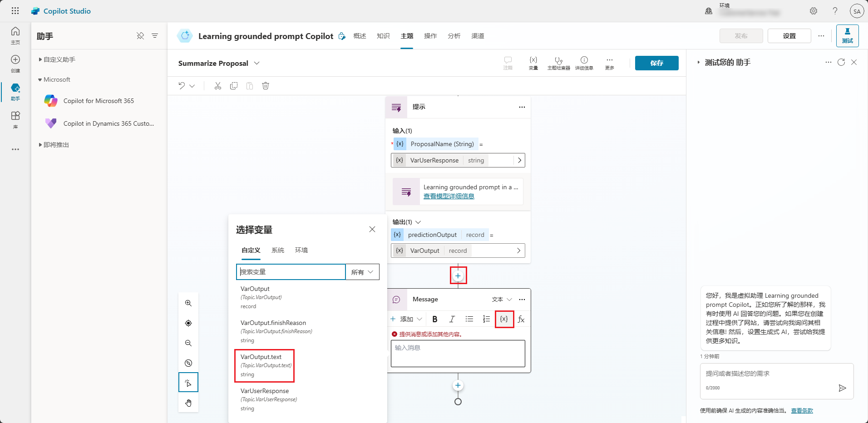Expand the undo history dropdown arrow
The image size is (868, 423).
192,86
